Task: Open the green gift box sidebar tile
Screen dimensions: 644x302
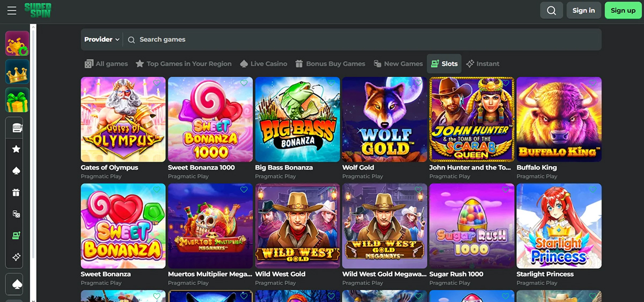Action: 17,100
